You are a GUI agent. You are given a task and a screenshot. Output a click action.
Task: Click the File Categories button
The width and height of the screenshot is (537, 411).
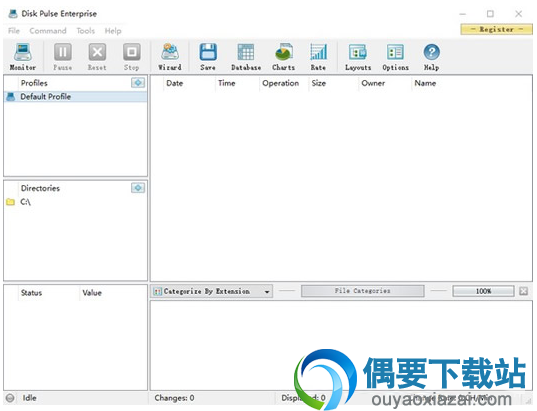tap(363, 291)
